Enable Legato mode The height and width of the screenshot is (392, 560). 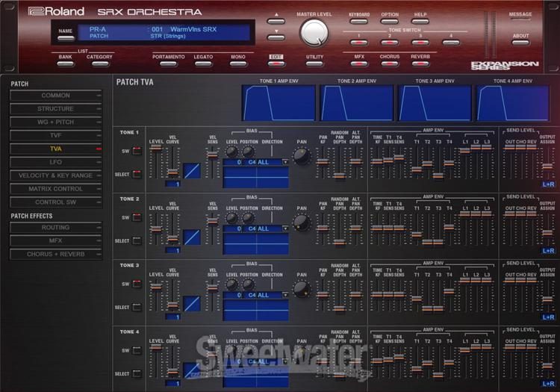(x=203, y=64)
